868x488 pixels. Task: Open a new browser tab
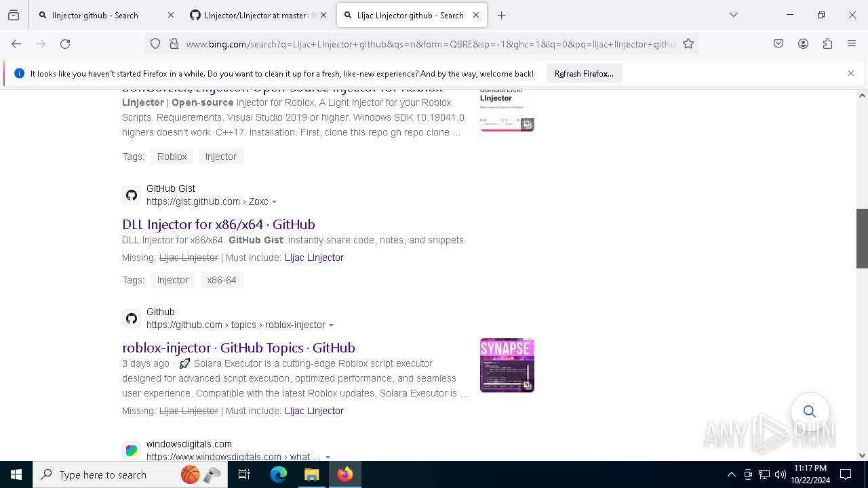tap(501, 15)
